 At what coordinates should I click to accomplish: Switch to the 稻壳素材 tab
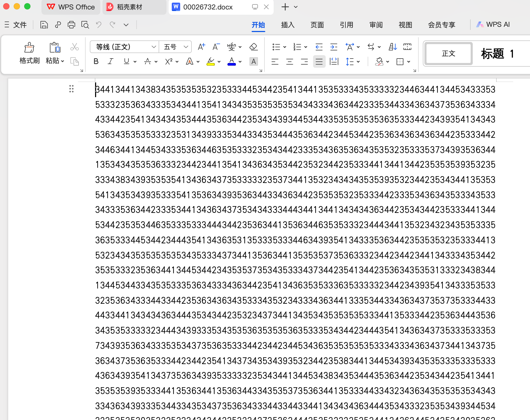click(134, 7)
